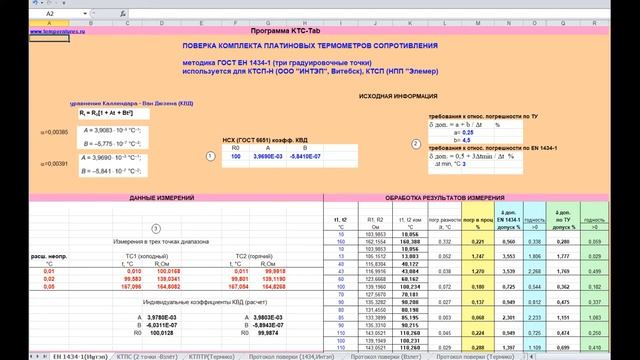Select calculated TC2 R0 value 99,9874
Screen dimensions: 640x360
268,333
